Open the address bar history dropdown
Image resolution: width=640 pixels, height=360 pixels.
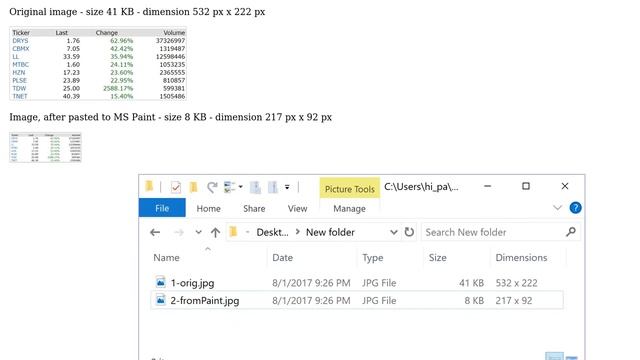tap(394, 232)
